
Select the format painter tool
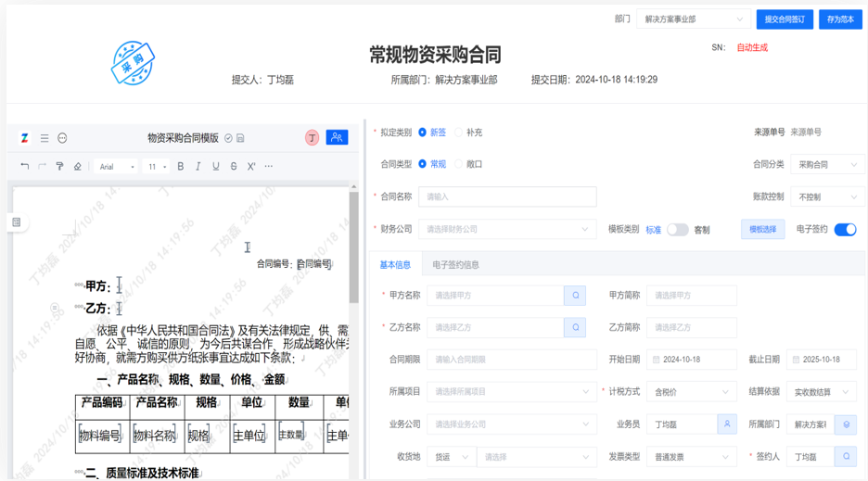(x=59, y=167)
